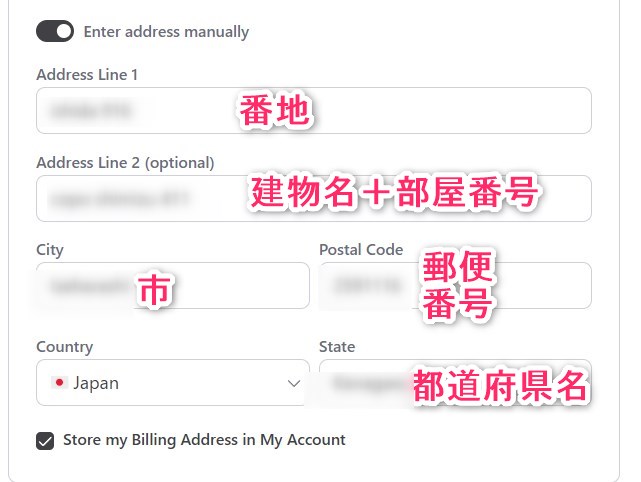
Task: Click the "Enter address manually" label text
Action: click(166, 31)
